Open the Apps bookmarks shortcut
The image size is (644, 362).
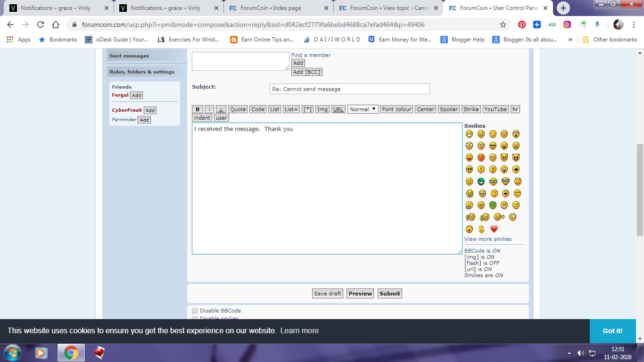[x=19, y=40]
